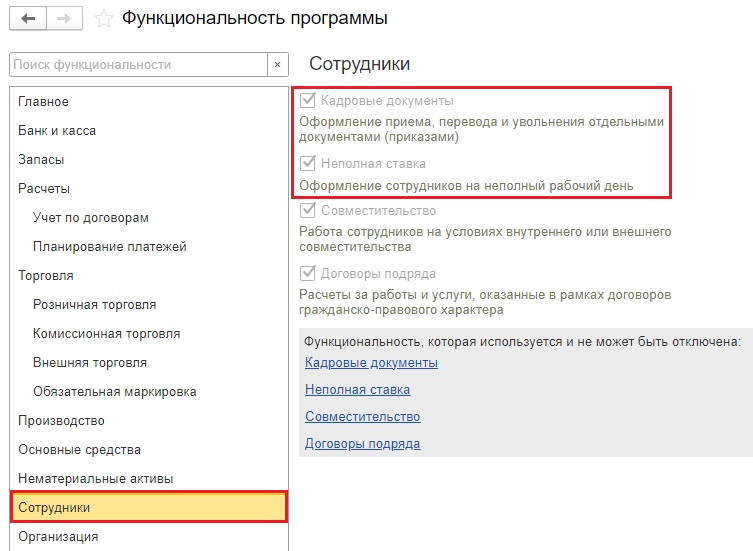Add page to favorites with star icon
The height and width of the screenshot is (551, 753).
click(x=103, y=19)
